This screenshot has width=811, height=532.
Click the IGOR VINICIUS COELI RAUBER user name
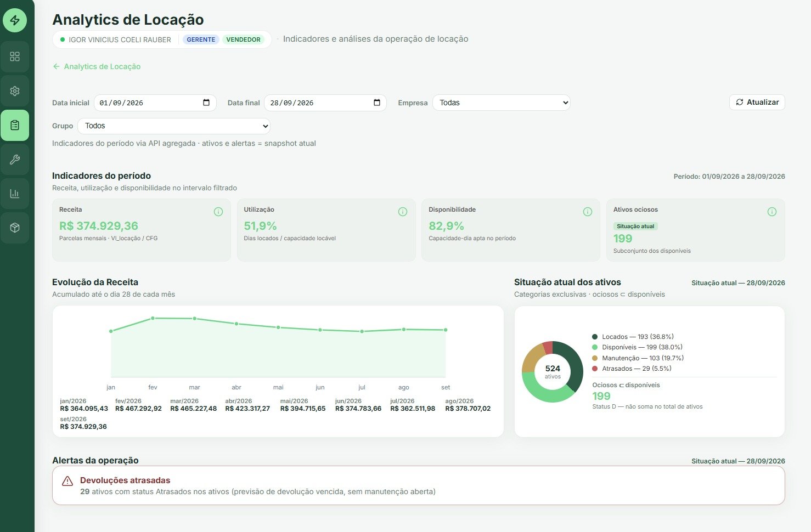(x=120, y=39)
